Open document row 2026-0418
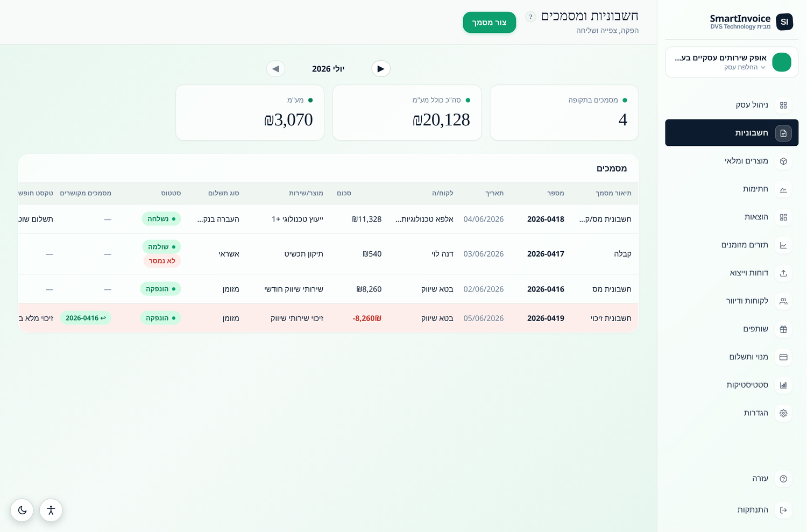This screenshot has height=532, width=807. click(x=328, y=219)
